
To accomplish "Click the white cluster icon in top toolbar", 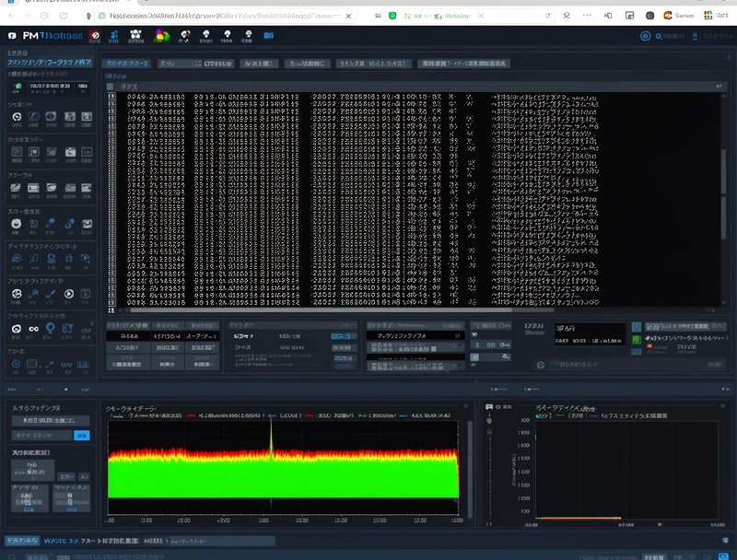I will point(135,35).
